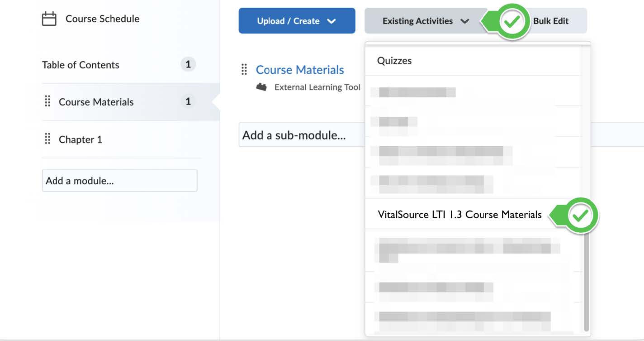This screenshot has height=341, width=644.
Task: Click the dropdown menu scrollbar
Action: [586, 281]
